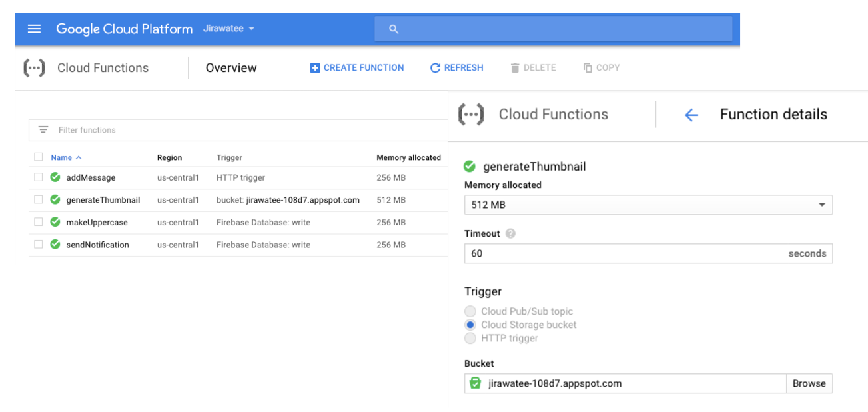
Task: Select the HTTP trigger radio button
Action: pyautogui.click(x=470, y=338)
